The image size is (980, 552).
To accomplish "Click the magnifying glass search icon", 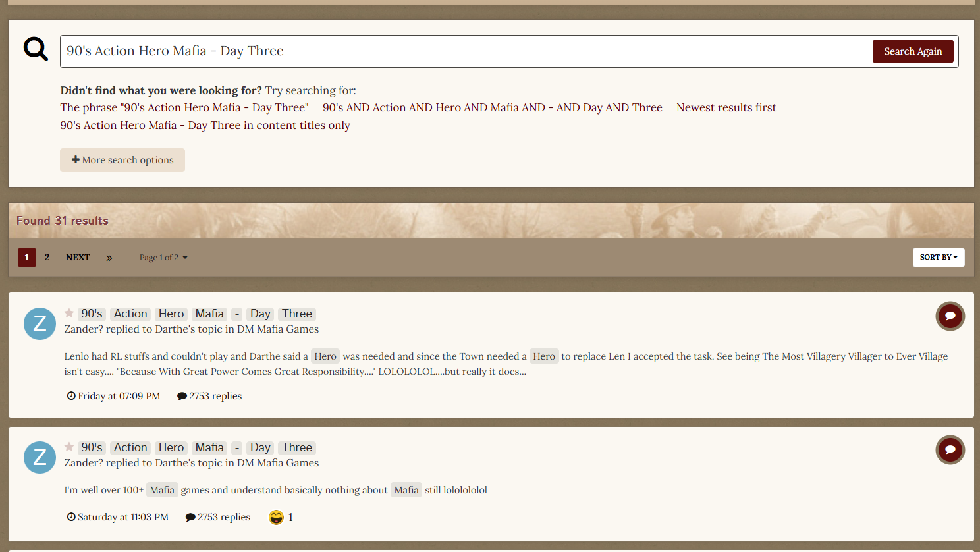I will [36, 49].
